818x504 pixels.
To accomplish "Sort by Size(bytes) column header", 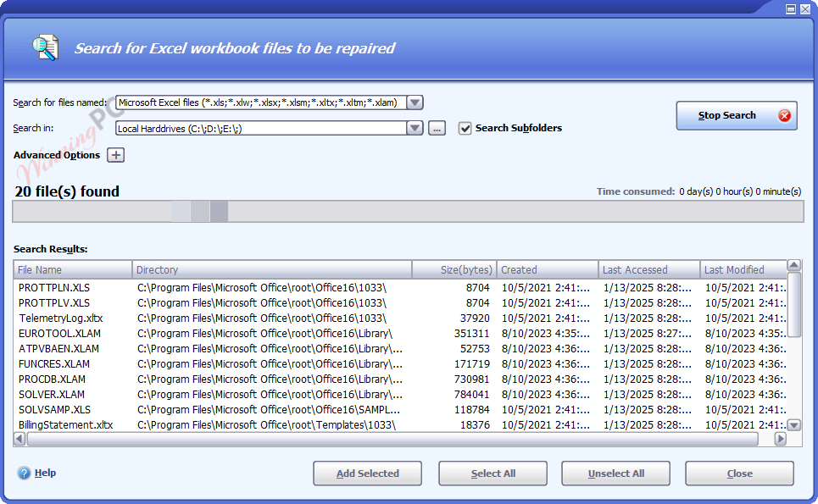I will pos(454,269).
